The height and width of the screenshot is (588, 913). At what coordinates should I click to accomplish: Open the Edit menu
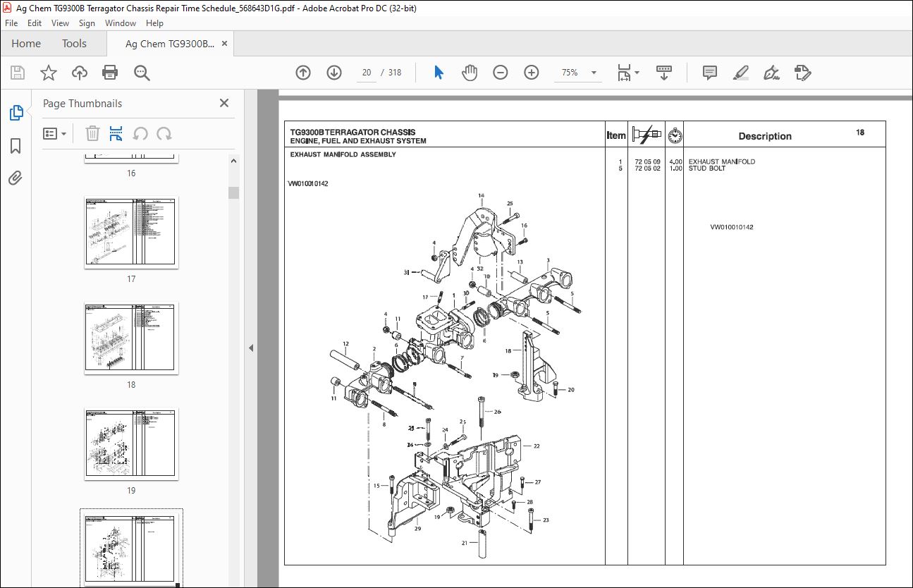[35, 23]
